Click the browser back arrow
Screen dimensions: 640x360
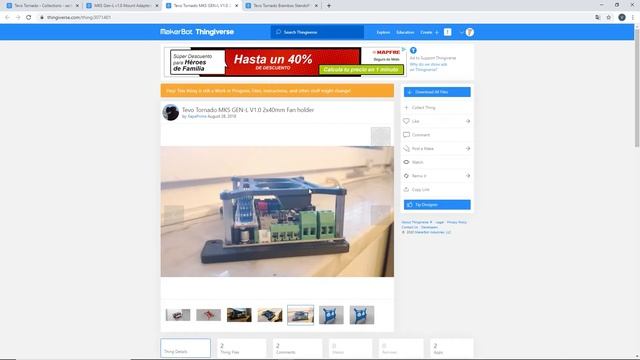point(7,18)
